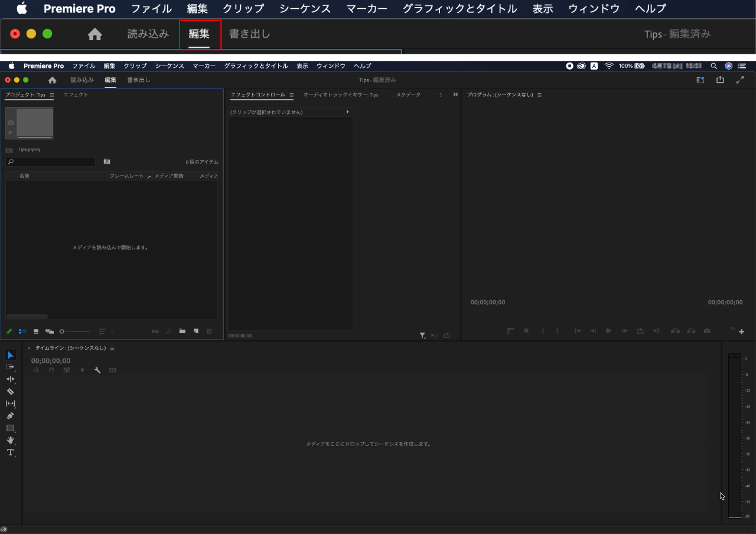Adjust the thumbnail zoom slider in Project panel
The width and height of the screenshot is (756, 534).
(x=74, y=331)
